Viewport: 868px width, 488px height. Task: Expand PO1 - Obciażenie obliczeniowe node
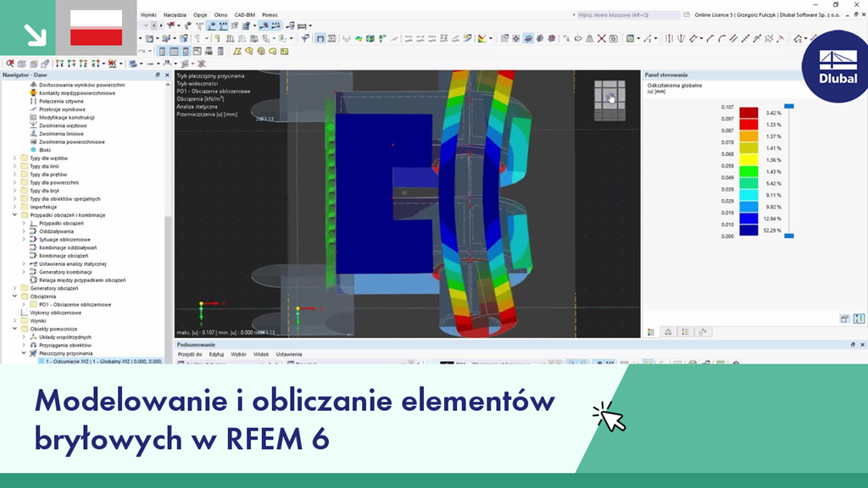click(24, 304)
